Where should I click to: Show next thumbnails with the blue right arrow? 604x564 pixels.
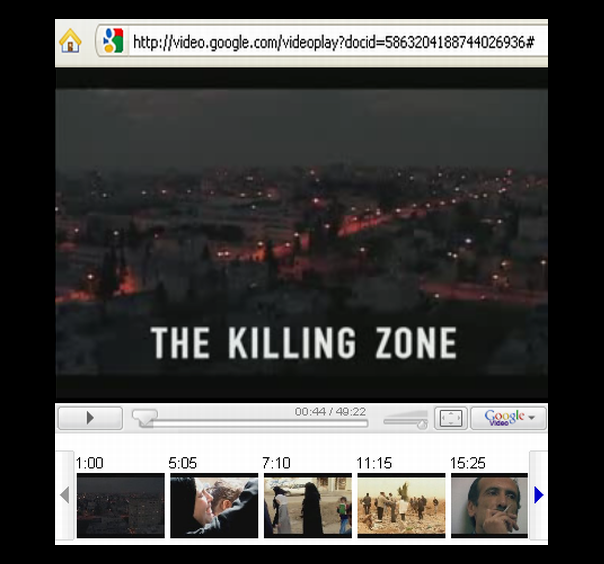pyautogui.click(x=539, y=495)
